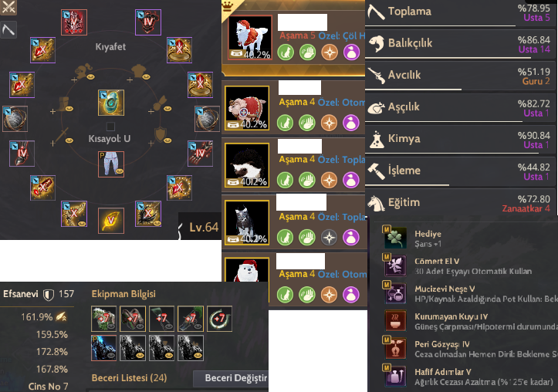Click the green cat icon on hedgehog pet
The width and height of the screenshot is (558, 392).
285,180
